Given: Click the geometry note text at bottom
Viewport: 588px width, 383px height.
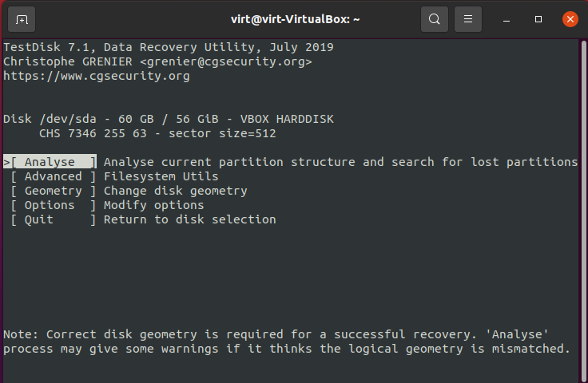Looking at the screenshot, I should tap(287, 342).
